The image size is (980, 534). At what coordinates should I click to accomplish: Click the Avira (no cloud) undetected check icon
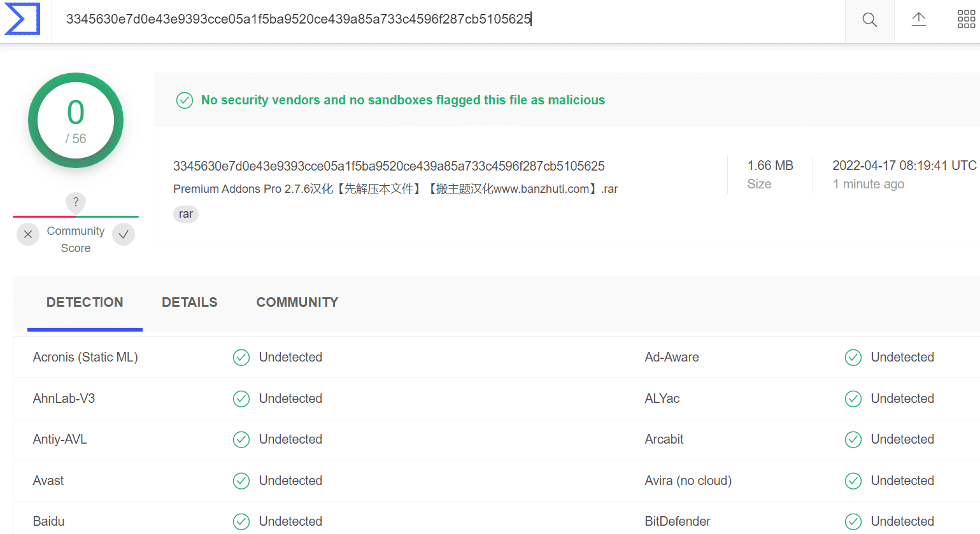[853, 481]
